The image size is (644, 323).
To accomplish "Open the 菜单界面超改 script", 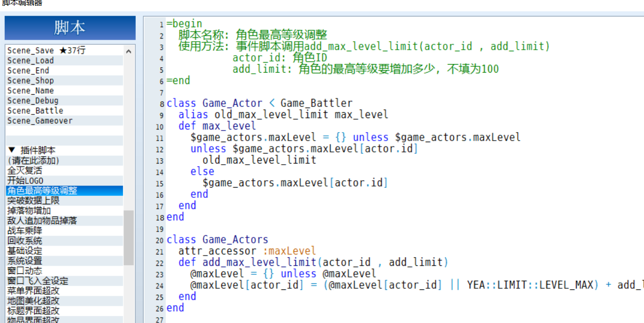I will (x=65, y=291).
